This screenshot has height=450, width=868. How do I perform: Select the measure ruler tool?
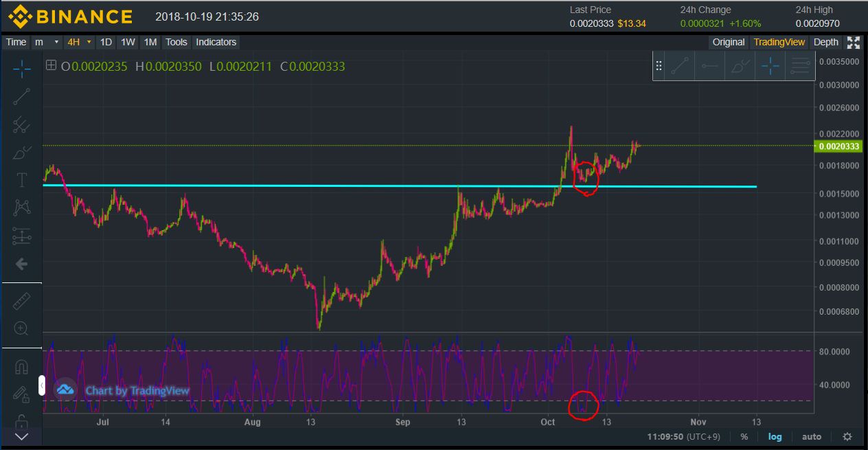pyautogui.click(x=21, y=300)
